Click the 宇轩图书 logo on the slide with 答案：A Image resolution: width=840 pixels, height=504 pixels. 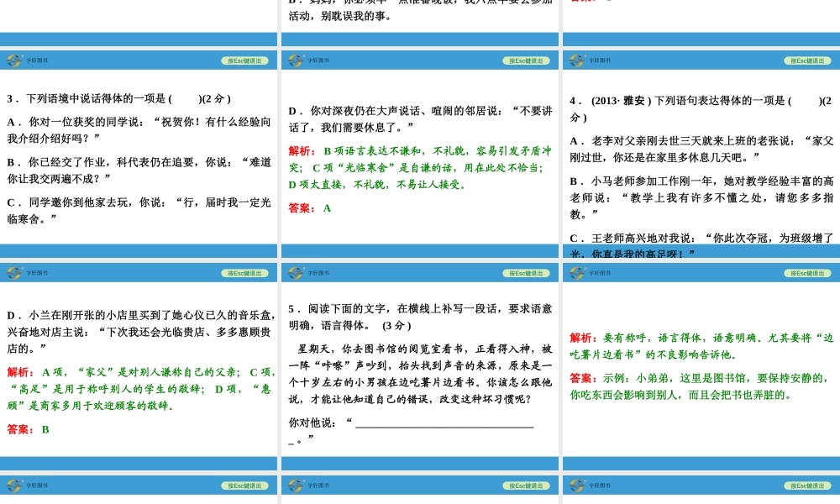(x=308, y=60)
